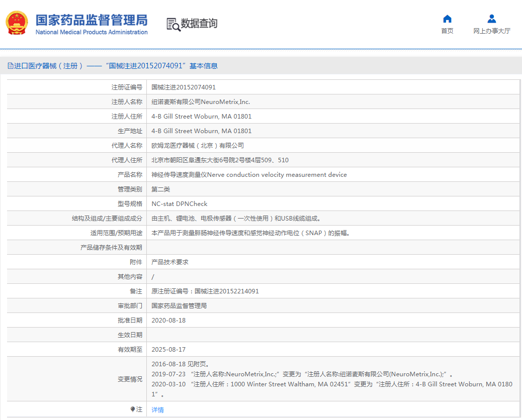Click the model value NC-stat DPNCheck
Viewport: 522px width, 420px height.
180,204
